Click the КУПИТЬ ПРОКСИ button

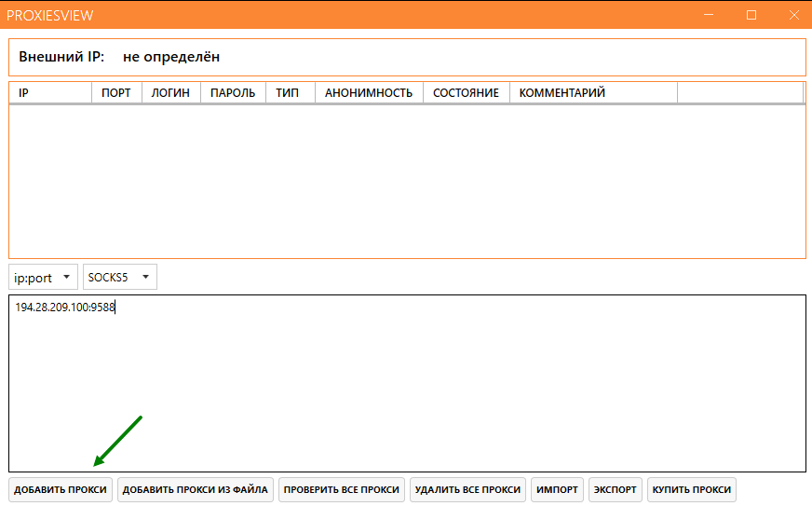(692, 489)
